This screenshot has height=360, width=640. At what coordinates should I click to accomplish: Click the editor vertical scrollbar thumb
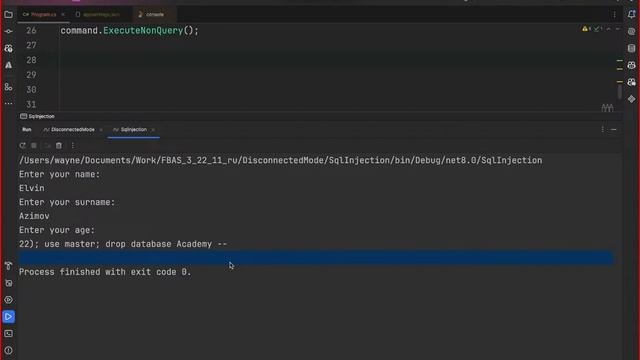[x=620, y=92]
